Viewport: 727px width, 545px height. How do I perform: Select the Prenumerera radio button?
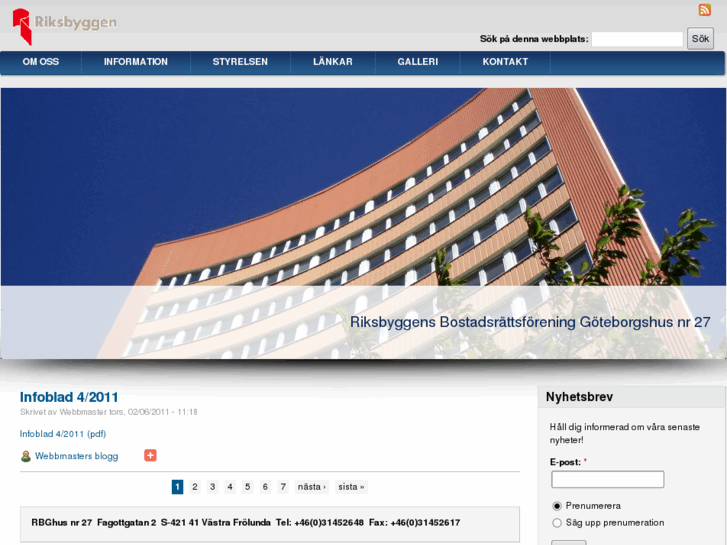[x=557, y=506]
